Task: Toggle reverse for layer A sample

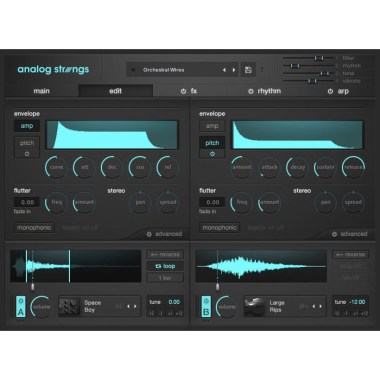Action: [165, 254]
